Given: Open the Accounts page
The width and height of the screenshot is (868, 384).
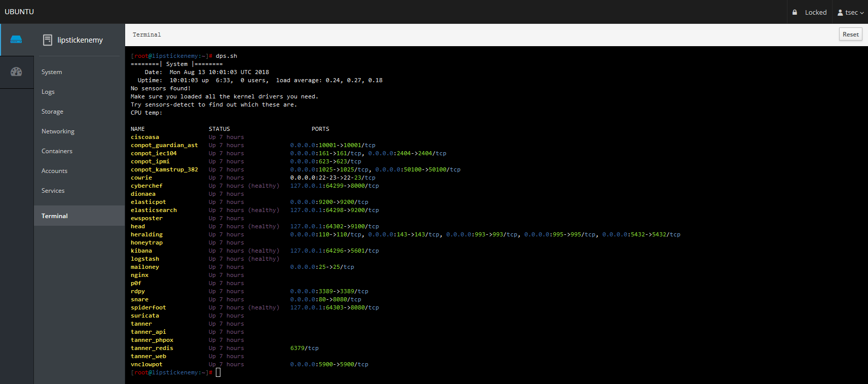Looking at the screenshot, I should point(54,171).
